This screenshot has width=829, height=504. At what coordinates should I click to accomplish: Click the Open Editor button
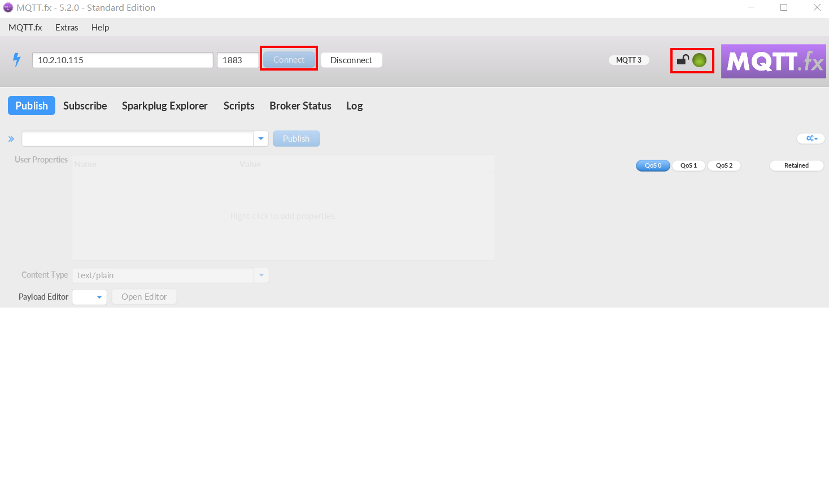tap(144, 297)
